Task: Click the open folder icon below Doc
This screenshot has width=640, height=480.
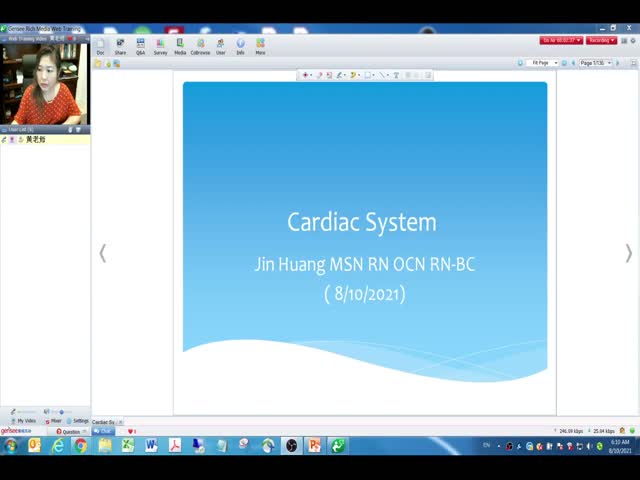Action: point(98,64)
